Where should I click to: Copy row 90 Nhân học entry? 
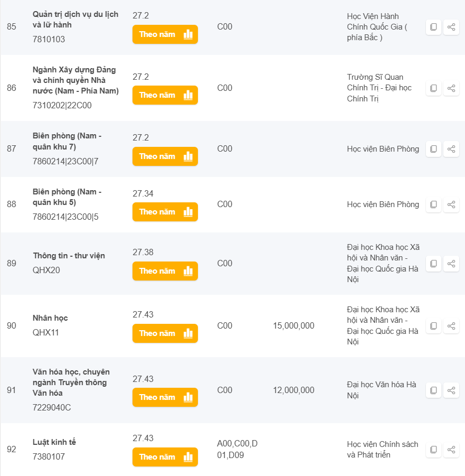pos(433,326)
